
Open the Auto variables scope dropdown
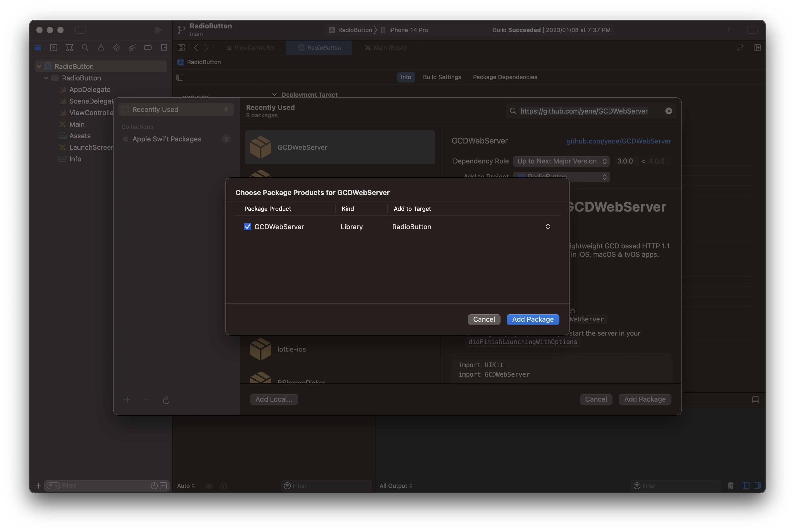(186, 485)
